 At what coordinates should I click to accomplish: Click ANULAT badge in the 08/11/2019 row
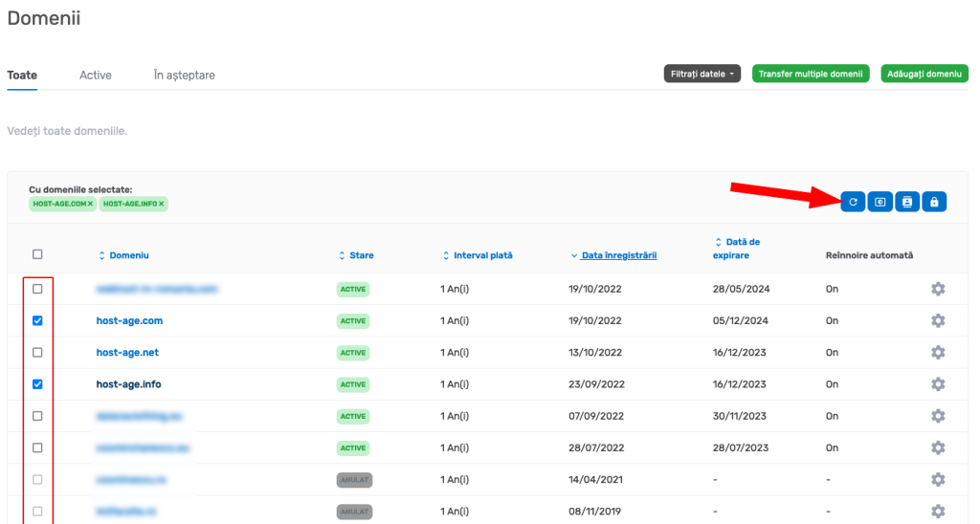click(354, 512)
